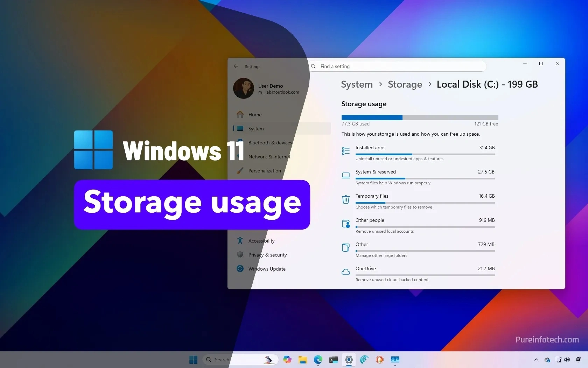Open Bluetooth & devices settings
This screenshot has height=368, width=588.
[x=270, y=143]
